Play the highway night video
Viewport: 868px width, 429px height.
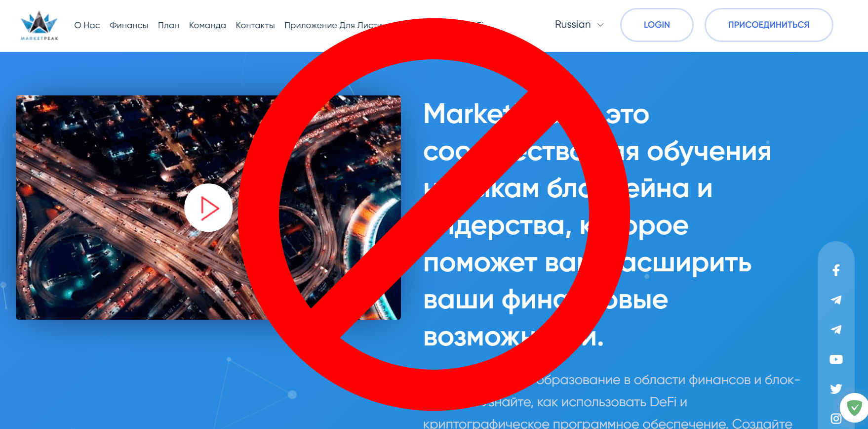(208, 208)
